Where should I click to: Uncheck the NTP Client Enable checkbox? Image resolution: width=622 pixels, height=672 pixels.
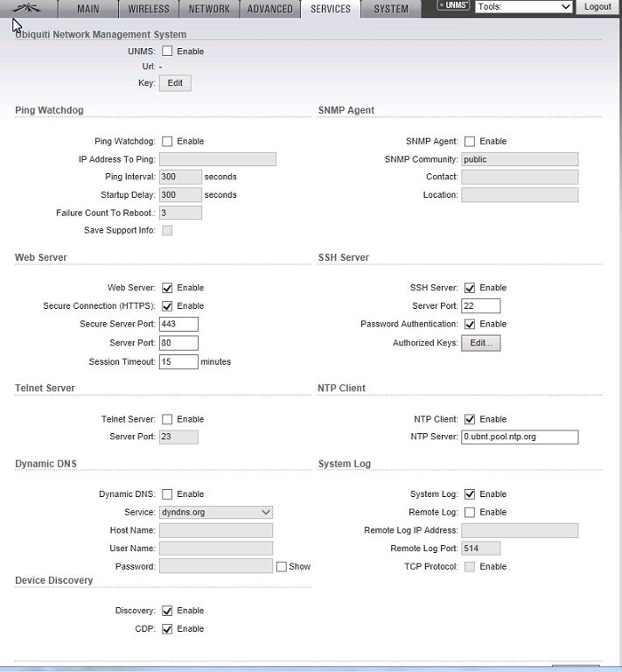click(470, 420)
